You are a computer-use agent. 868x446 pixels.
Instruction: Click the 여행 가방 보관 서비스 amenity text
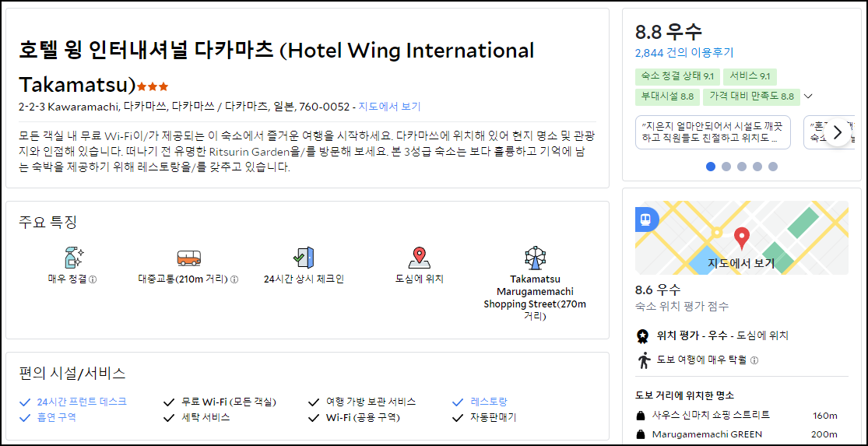click(x=371, y=402)
